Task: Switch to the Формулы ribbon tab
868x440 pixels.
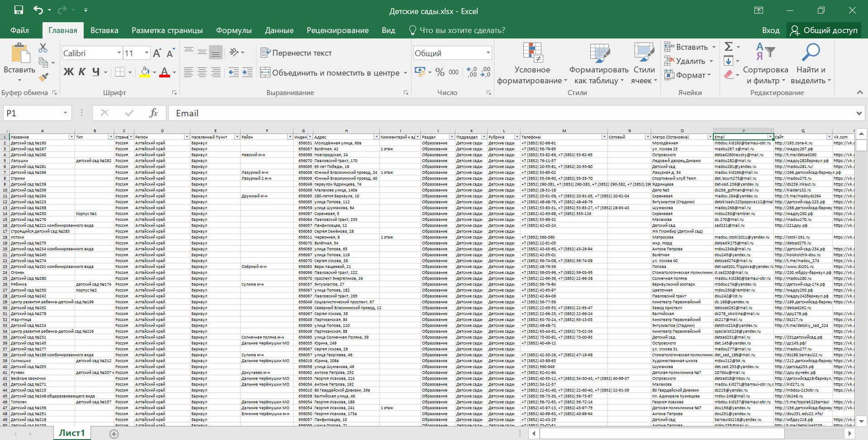Action: coord(233,30)
